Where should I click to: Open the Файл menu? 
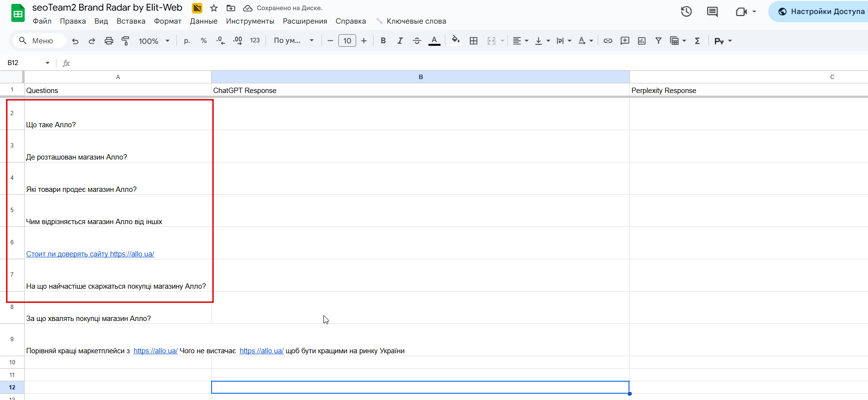pyautogui.click(x=42, y=21)
